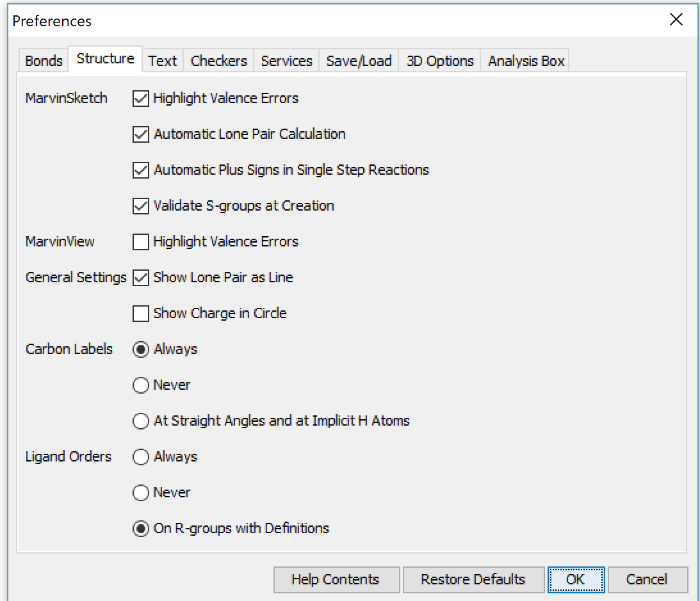Set Carbon Labels to Never

[x=140, y=385]
